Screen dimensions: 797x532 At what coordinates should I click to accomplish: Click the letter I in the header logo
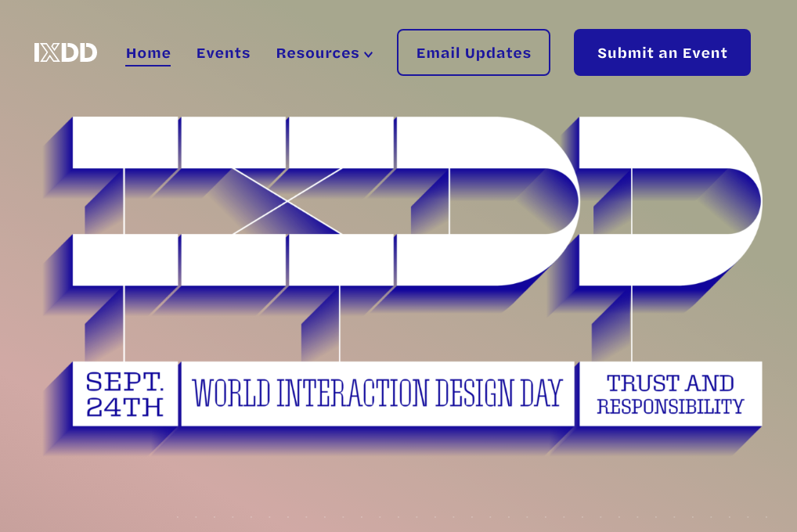click(37, 52)
